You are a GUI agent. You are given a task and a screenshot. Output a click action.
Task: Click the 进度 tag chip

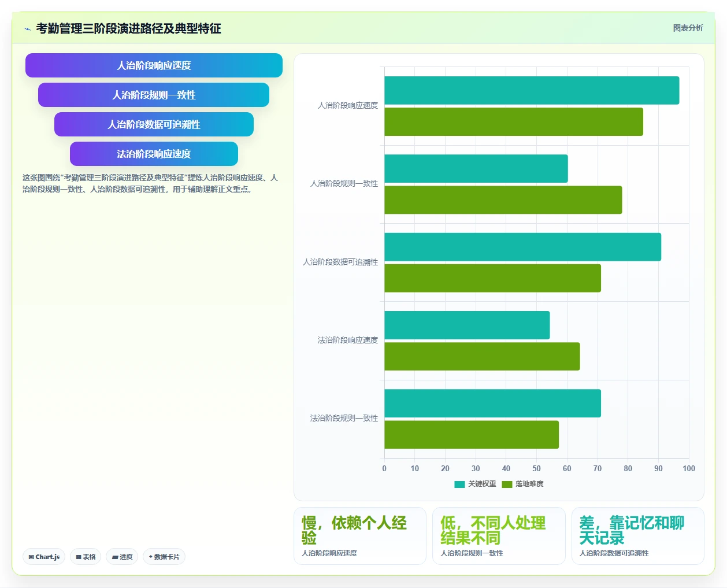[x=122, y=557]
